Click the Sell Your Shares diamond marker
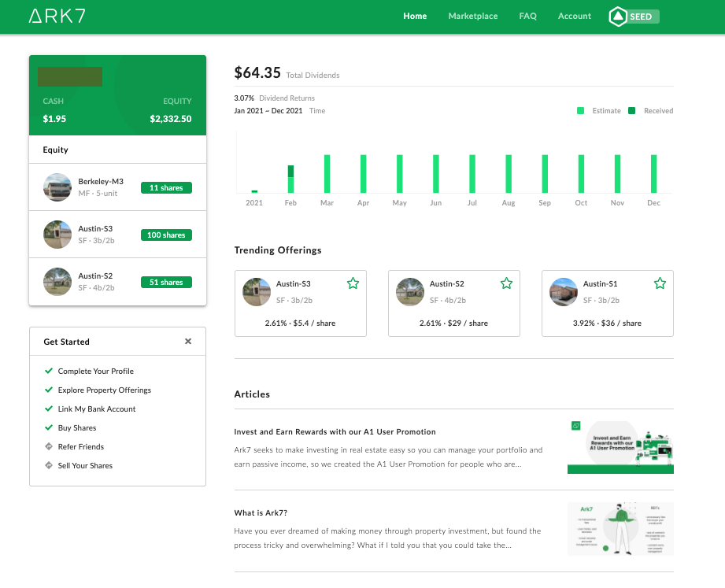The image size is (725, 588). pos(49,465)
